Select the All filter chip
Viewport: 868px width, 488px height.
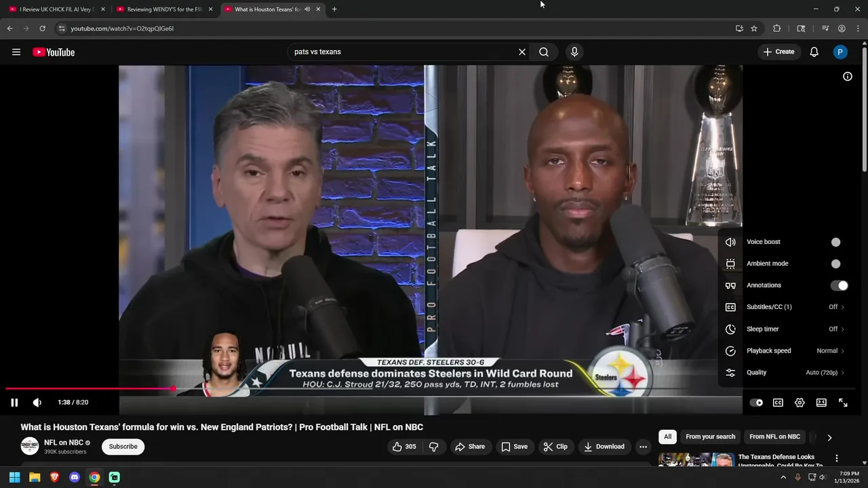click(x=668, y=437)
